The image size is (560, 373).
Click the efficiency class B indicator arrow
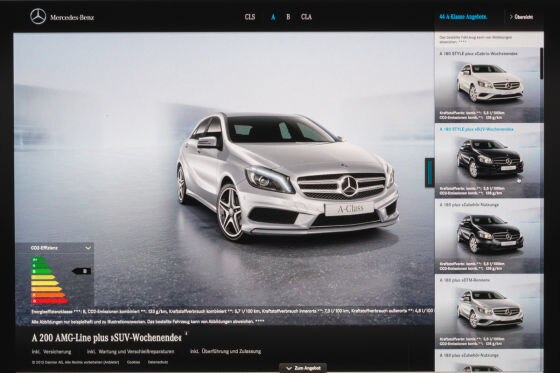82,271
